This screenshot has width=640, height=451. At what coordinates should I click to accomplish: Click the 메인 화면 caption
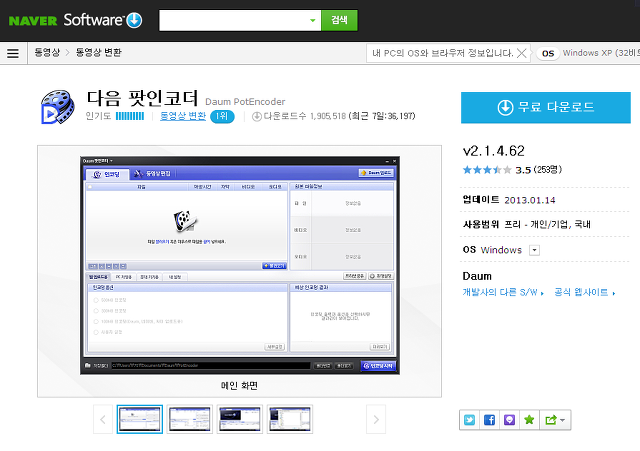(x=239, y=385)
